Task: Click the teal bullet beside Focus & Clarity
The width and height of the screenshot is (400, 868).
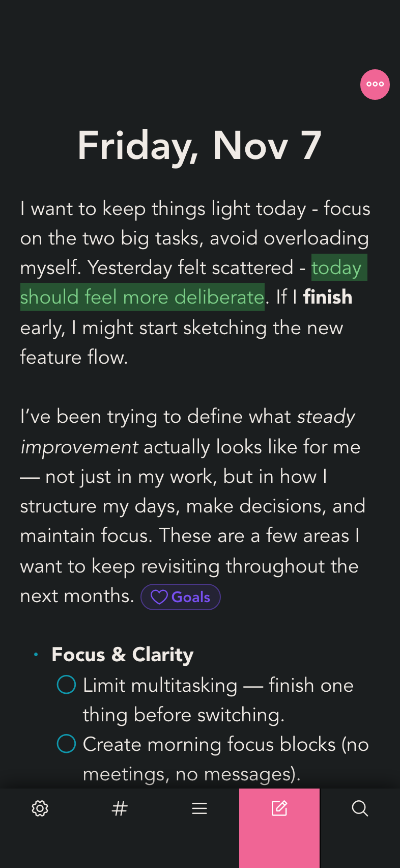Action: click(36, 654)
